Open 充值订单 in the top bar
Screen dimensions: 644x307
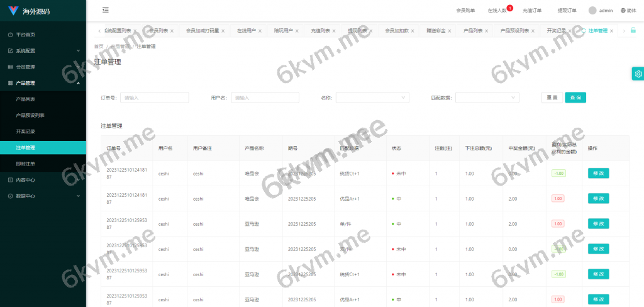pos(532,11)
